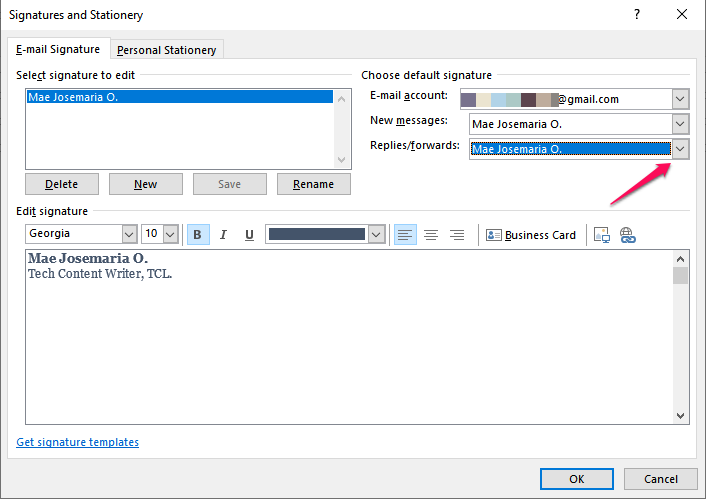Close the Signatures and Stationery window
Image resolution: width=706 pixels, height=499 pixels.
tap(682, 14)
